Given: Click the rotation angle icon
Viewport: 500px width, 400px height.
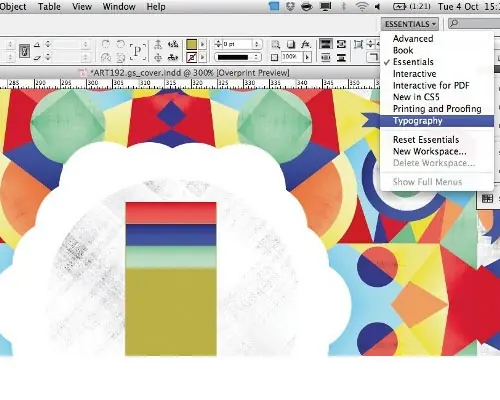Looking at the screenshot, I should pyautogui.click(x=37, y=44).
